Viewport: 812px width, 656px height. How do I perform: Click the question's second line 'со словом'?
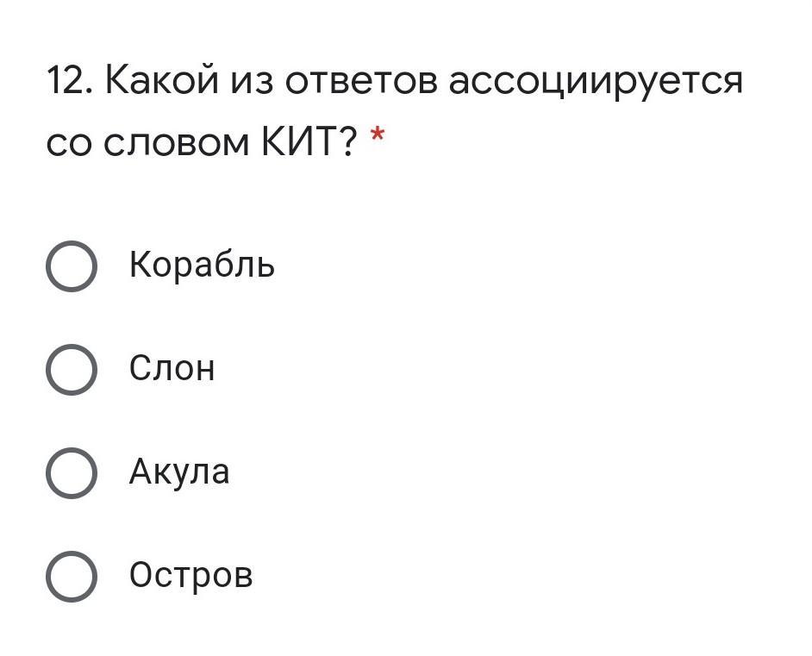[147, 144]
